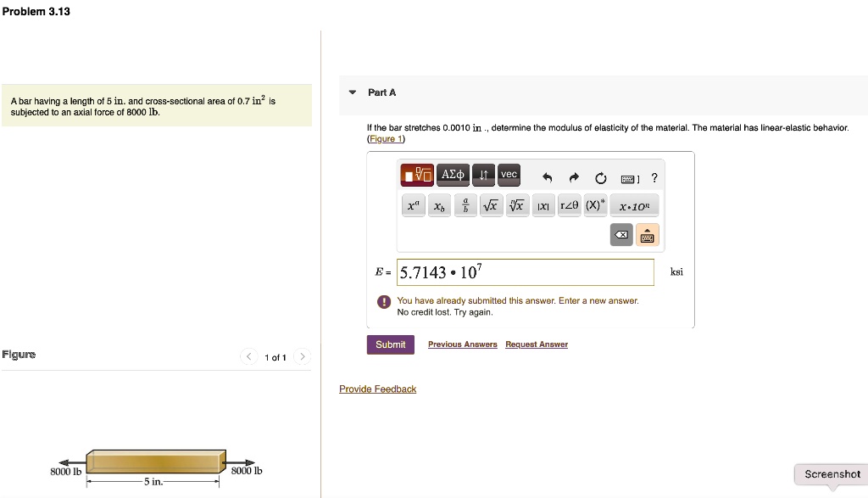Undo the last equation edit
868x498 pixels.
click(x=547, y=176)
